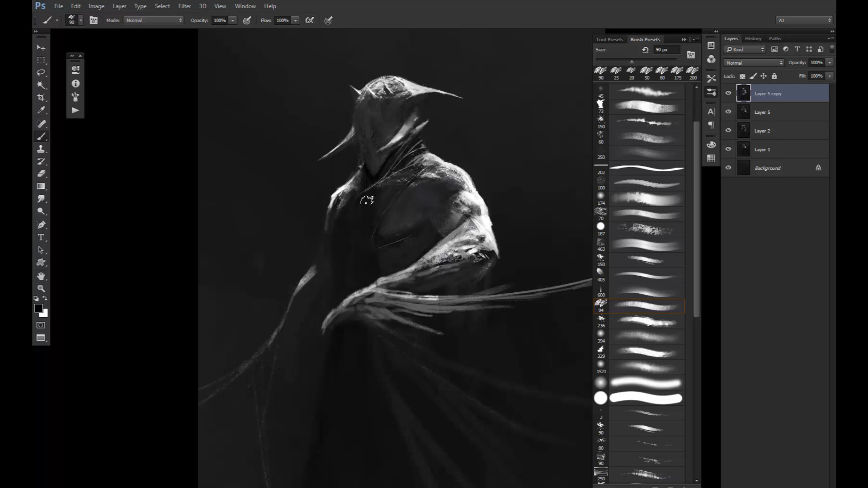Select the Crop tool
This screenshot has width=868, height=488.
pos(41,98)
